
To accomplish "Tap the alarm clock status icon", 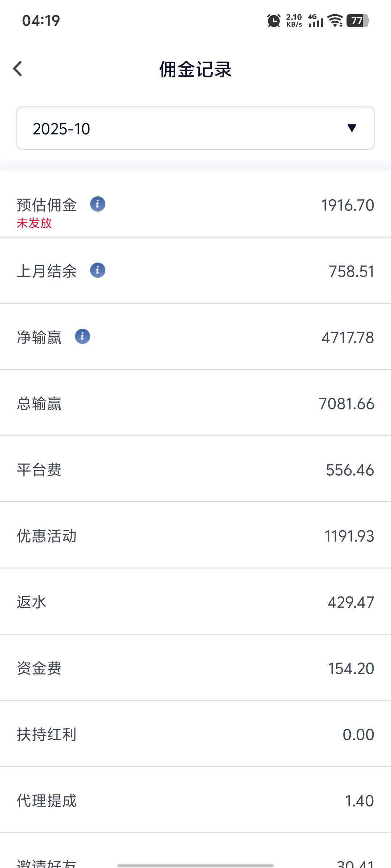I will tap(274, 21).
